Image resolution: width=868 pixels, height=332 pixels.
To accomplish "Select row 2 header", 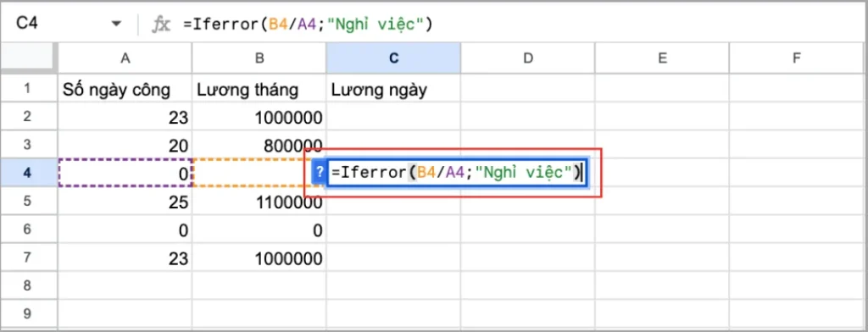I will coord(29,116).
